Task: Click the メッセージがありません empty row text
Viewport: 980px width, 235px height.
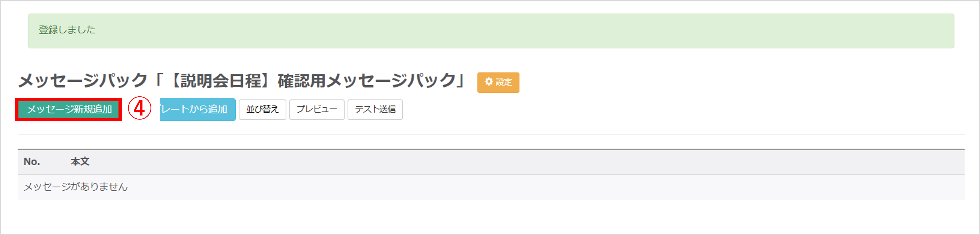Action: tap(76, 187)
